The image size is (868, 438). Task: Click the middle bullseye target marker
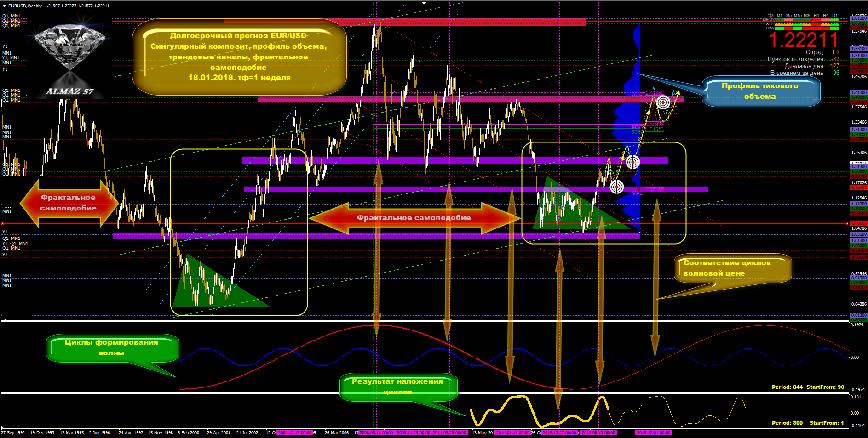point(633,162)
